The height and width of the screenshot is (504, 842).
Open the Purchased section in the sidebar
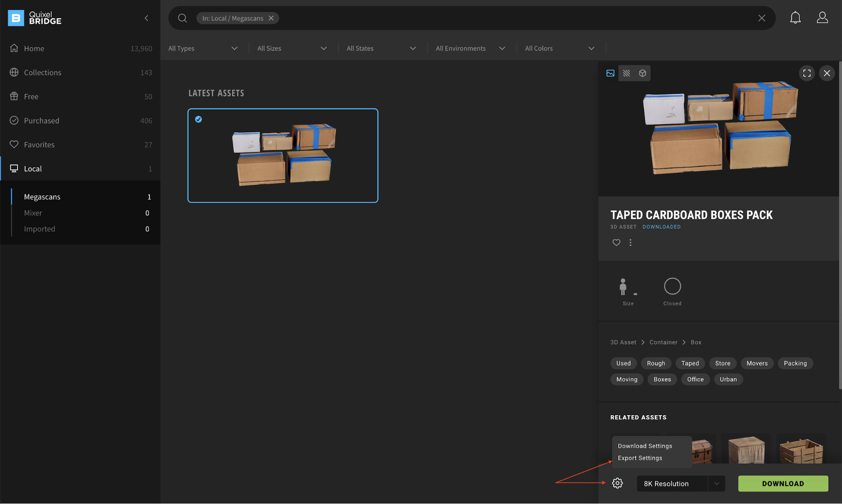click(x=41, y=120)
